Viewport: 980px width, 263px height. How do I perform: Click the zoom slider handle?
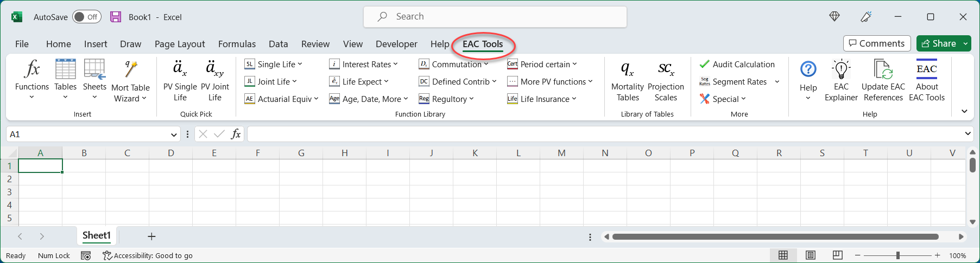pyautogui.click(x=898, y=255)
